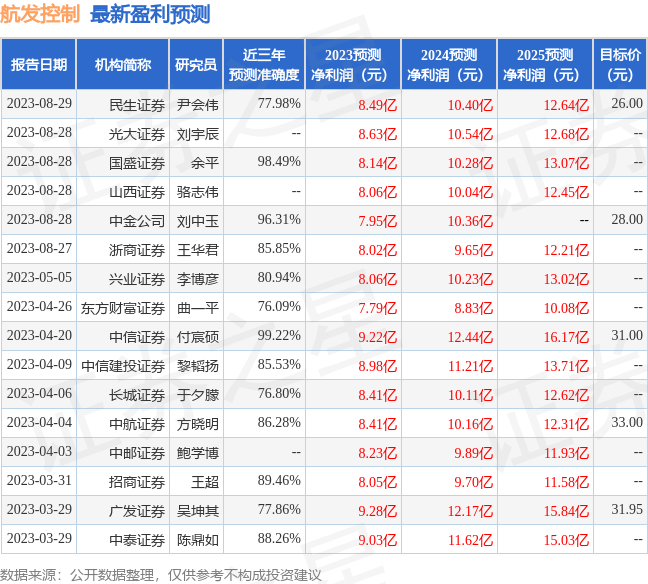648x584 pixels.
Task: Click researcher name 李博彦
Action: point(198,279)
